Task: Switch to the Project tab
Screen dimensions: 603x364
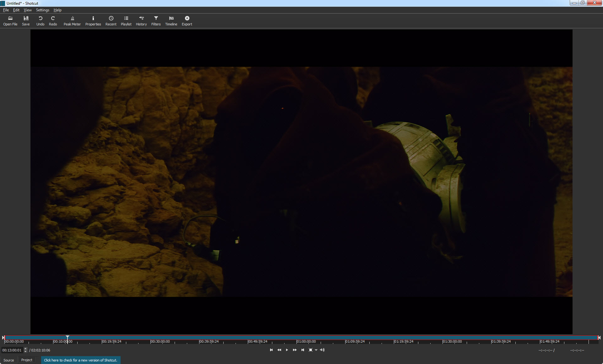Action: 27,360
